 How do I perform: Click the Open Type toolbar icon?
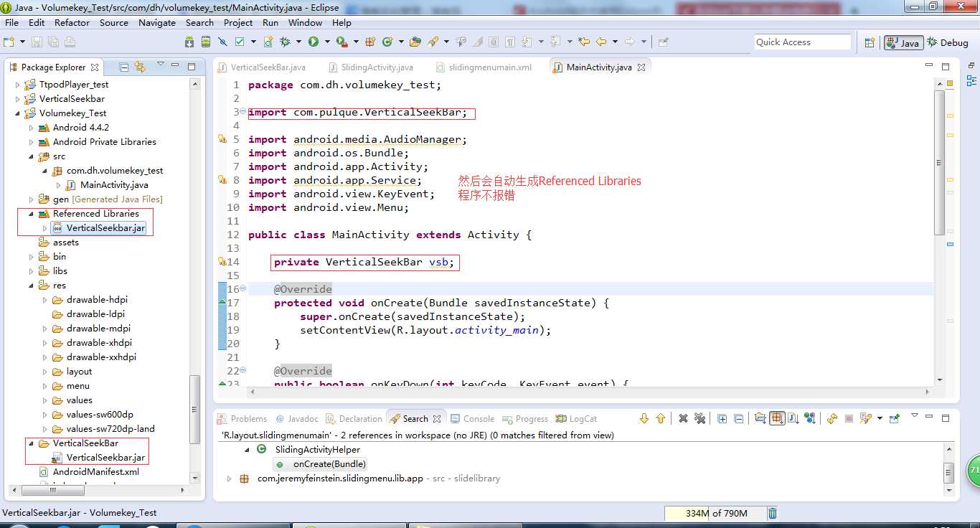pyautogui.click(x=415, y=42)
